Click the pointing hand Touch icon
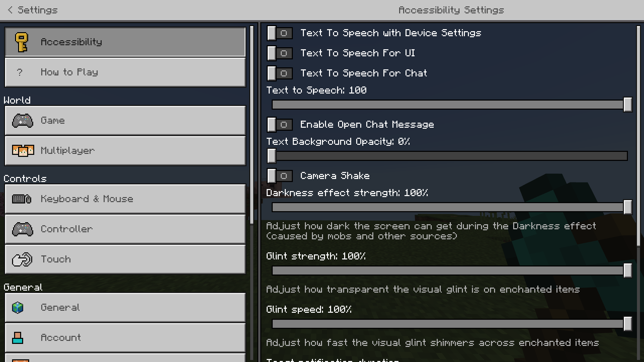This screenshot has width=644, height=362. click(x=22, y=259)
